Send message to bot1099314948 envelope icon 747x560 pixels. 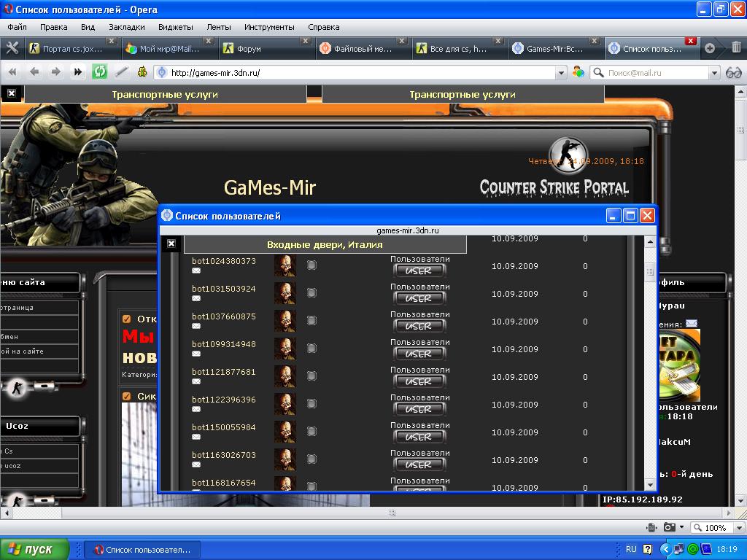(196, 354)
